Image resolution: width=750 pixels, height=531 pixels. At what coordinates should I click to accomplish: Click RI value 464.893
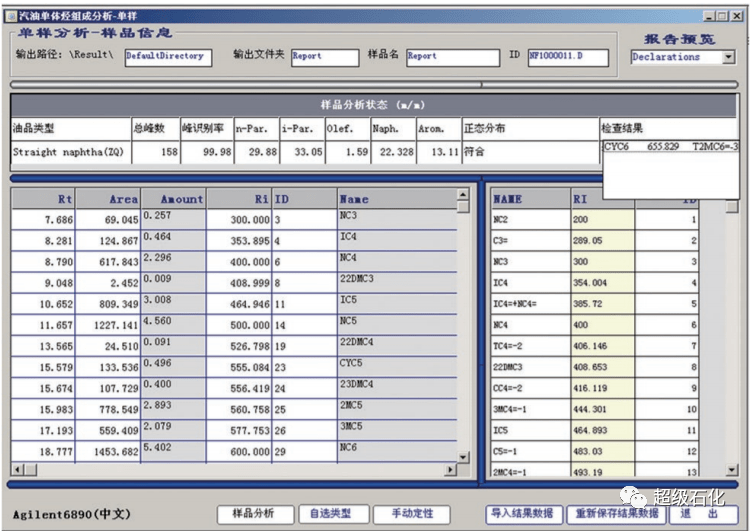[603, 430]
